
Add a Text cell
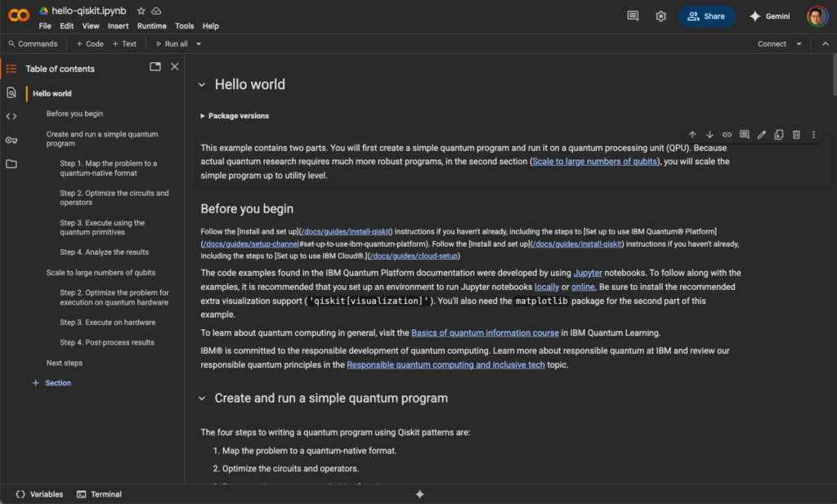point(124,44)
